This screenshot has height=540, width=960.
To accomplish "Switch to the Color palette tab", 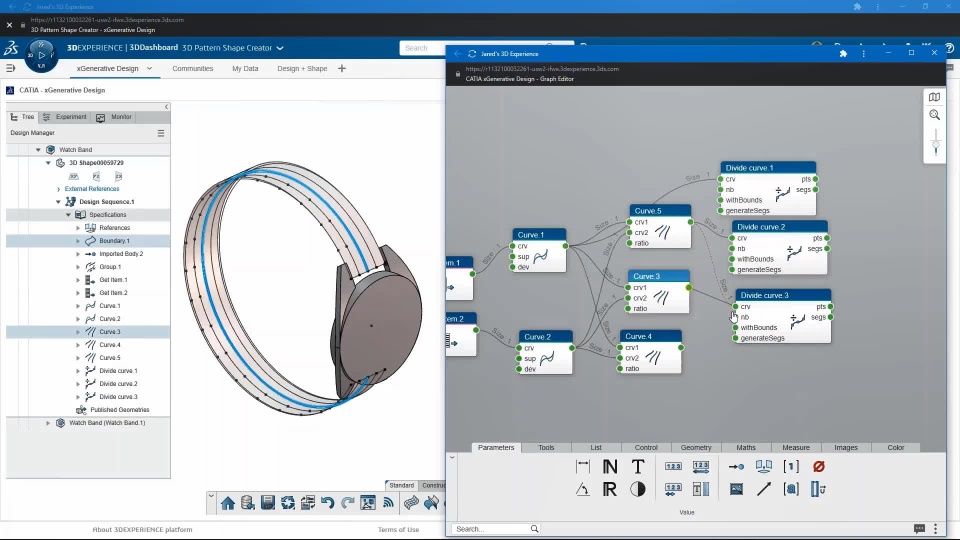I will pyautogui.click(x=896, y=448).
